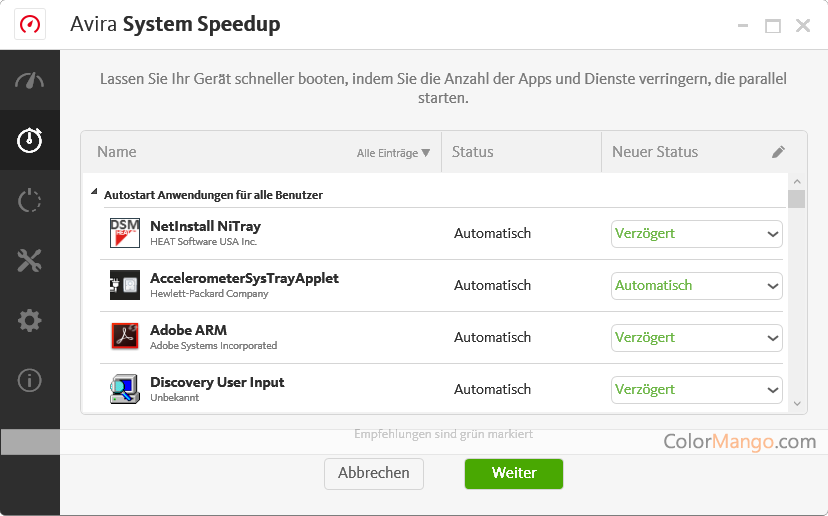Image resolution: width=828 pixels, height=516 pixels.
Task: Open the wrench and screwdriver tools icon
Action: [x=30, y=260]
